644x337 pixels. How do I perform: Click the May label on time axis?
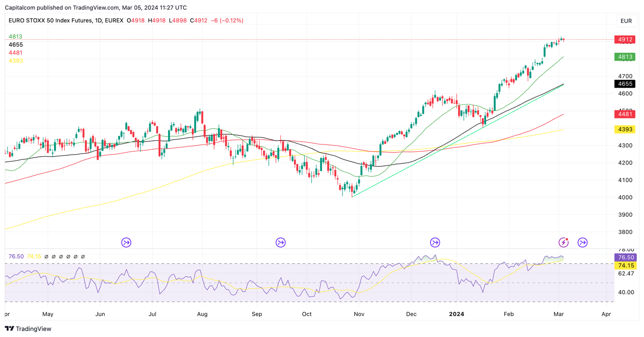[x=48, y=315]
